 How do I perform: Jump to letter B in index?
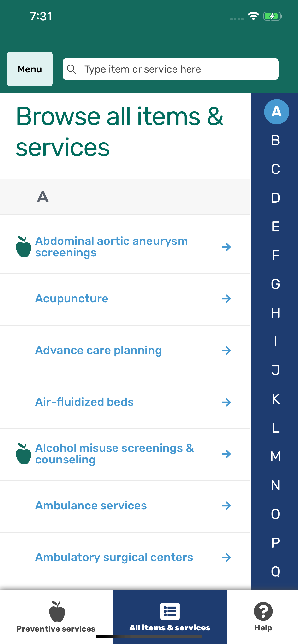(x=275, y=140)
